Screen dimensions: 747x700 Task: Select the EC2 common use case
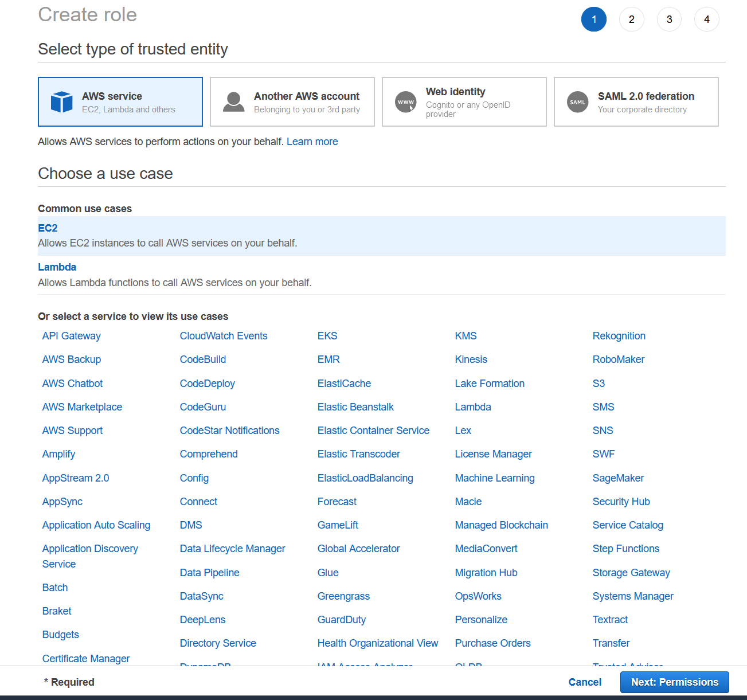coord(382,236)
